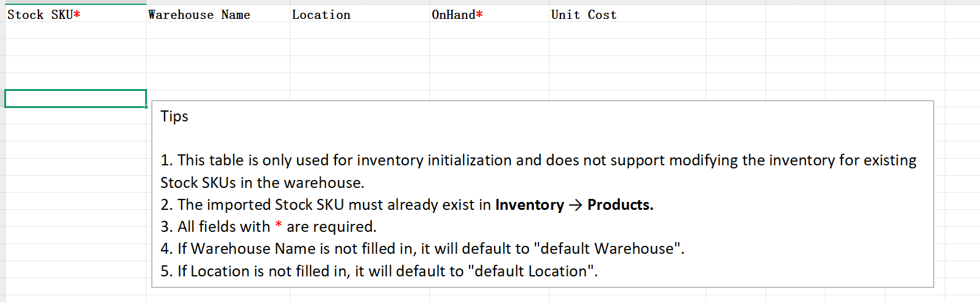Click the green-outlined active cell
Viewport: 980px width, 302px height.
(75, 98)
